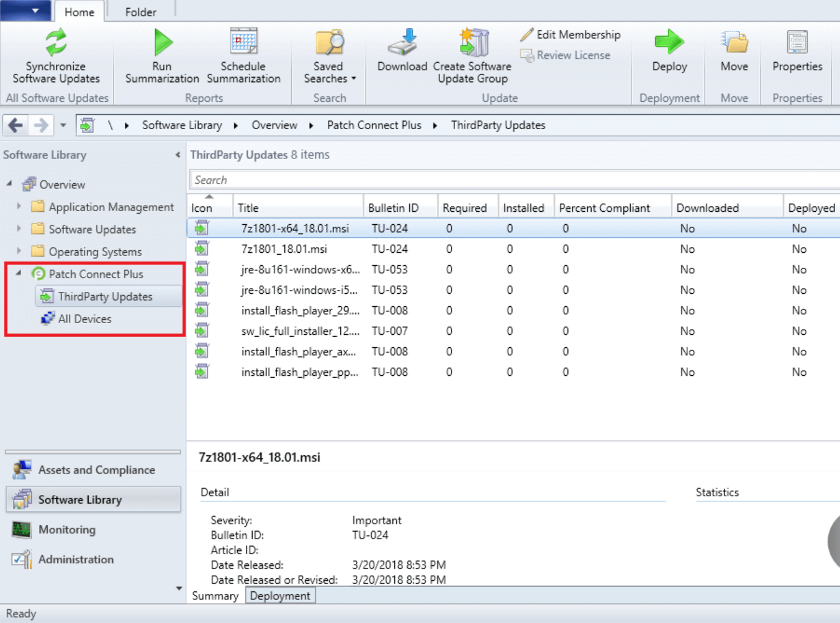
Task: Switch to the Deployment details tab
Action: point(280,596)
